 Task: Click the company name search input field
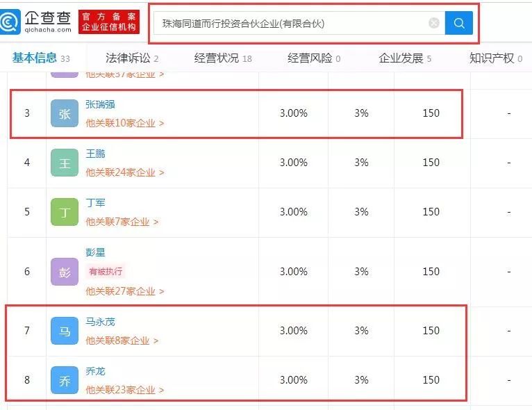(x=292, y=23)
